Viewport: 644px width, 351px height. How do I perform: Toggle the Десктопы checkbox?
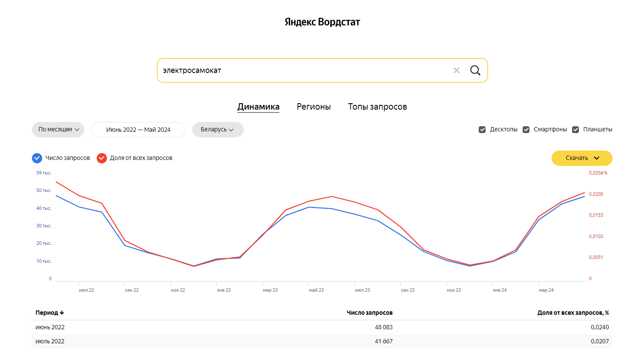point(482,130)
